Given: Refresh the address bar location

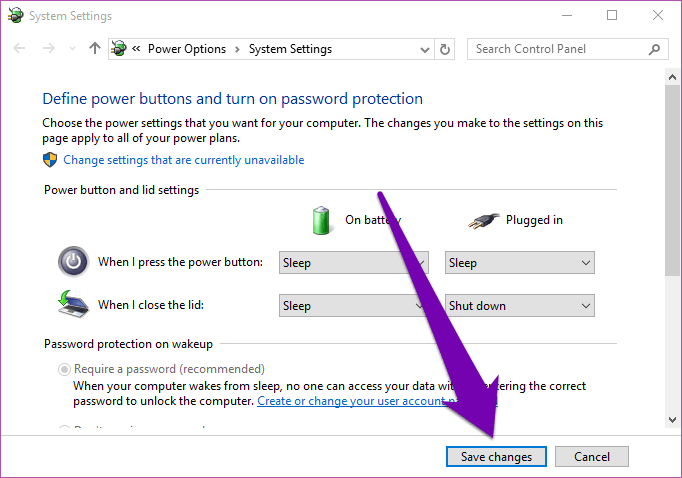Looking at the screenshot, I should click(x=445, y=49).
